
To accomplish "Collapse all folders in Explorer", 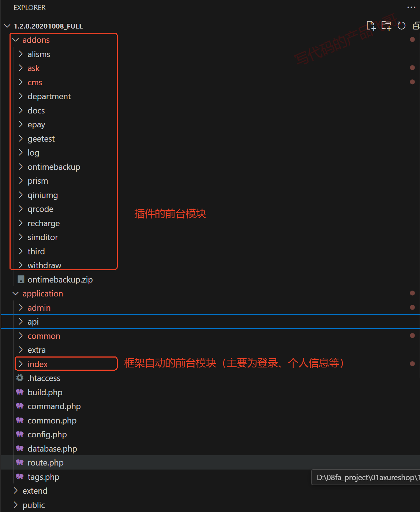I will (416, 26).
